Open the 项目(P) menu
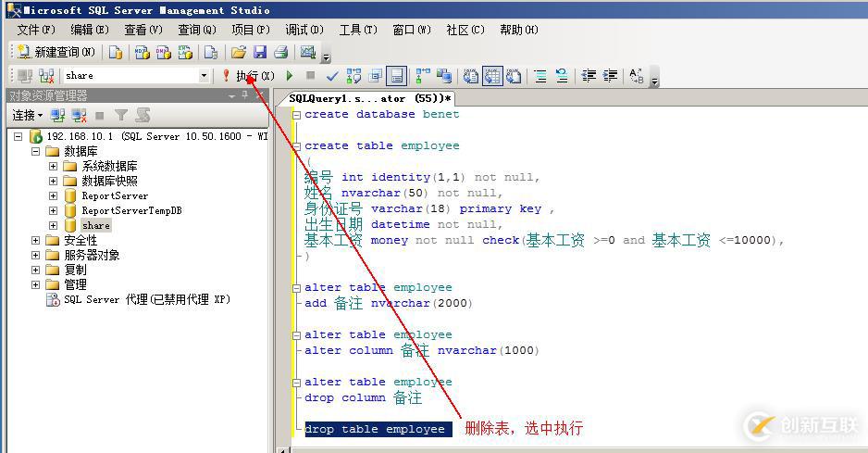 [251, 30]
